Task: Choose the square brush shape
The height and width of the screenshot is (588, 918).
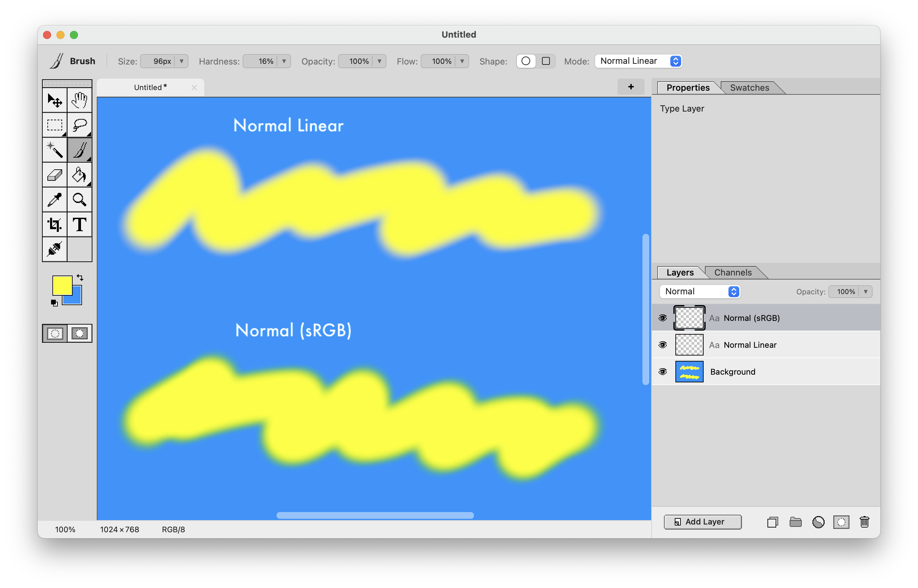Action: [x=546, y=61]
